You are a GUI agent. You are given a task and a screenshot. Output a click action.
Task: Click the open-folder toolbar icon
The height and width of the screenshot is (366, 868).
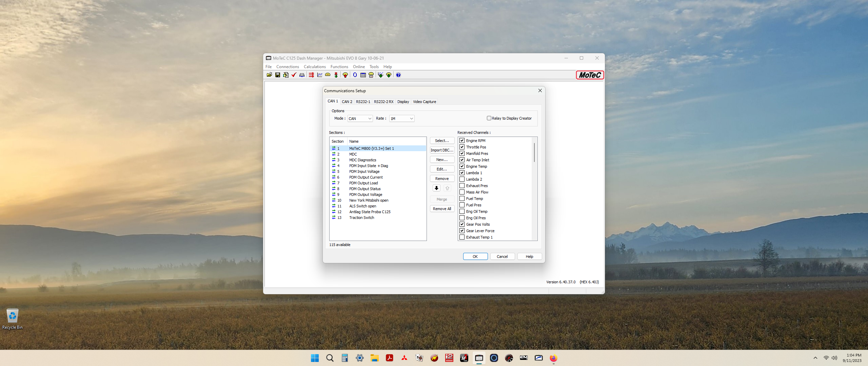click(x=269, y=75)
